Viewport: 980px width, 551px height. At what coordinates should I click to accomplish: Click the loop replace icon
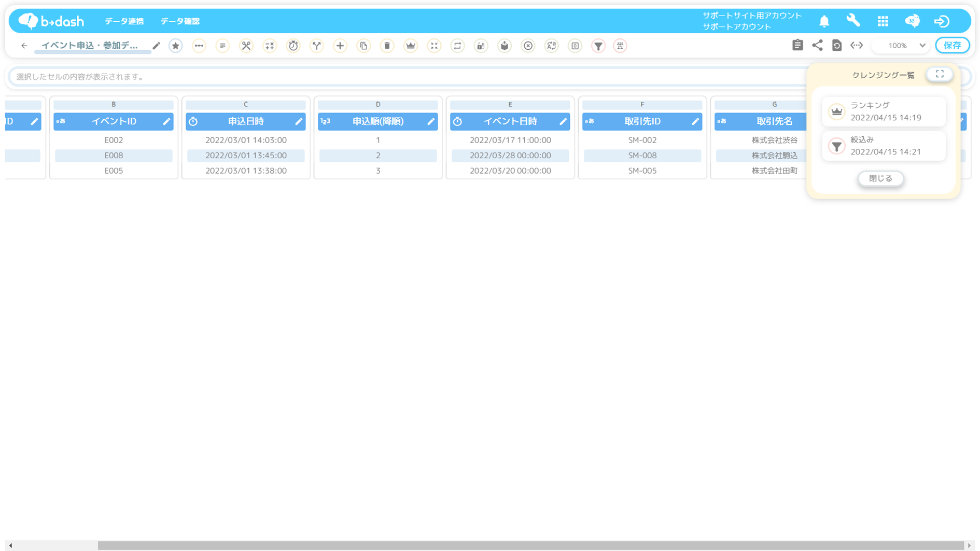click(x=457, y=46)
